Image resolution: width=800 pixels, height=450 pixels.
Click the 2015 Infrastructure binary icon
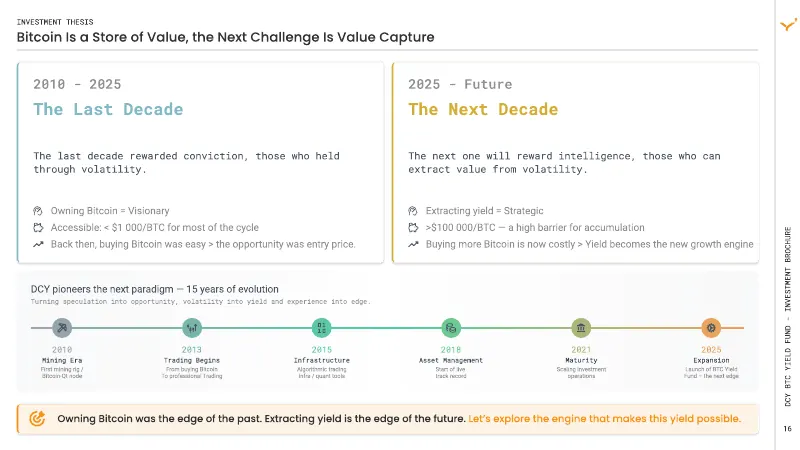point(321,328)
